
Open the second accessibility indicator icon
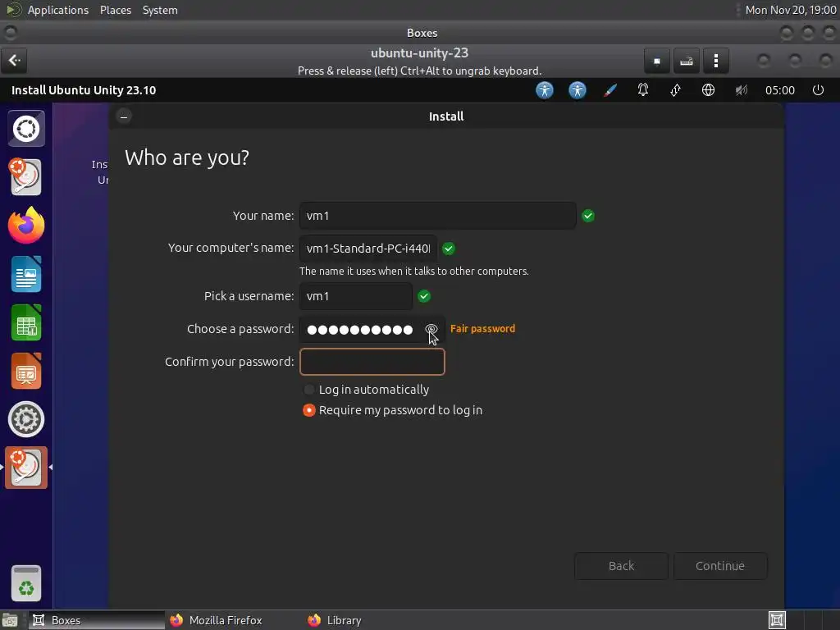click(x=577, y=90)
